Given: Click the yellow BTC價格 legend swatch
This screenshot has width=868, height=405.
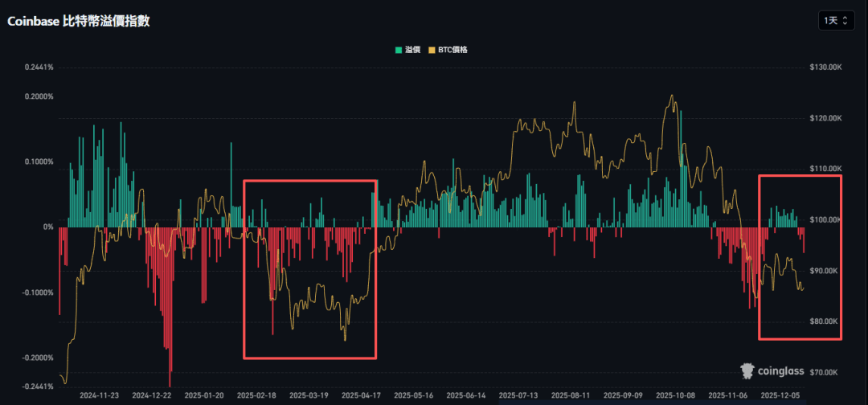Looking at the screenshot, I should (x=430, y=50).
